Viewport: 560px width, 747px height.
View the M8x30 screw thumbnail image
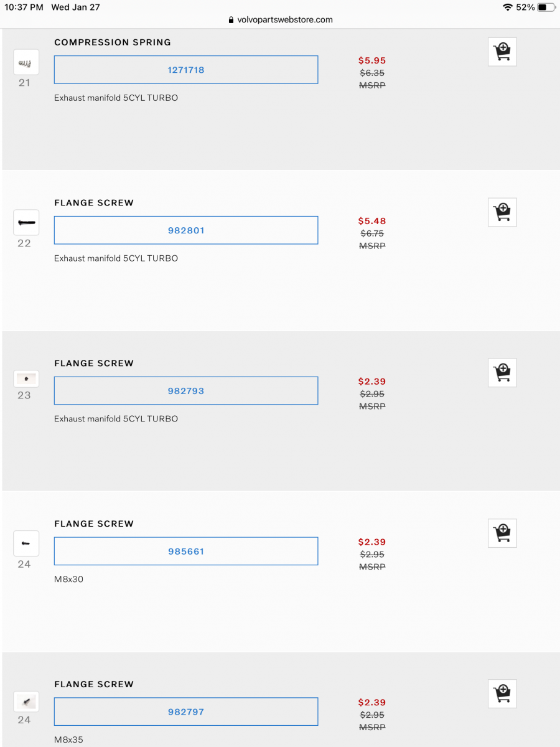(x=26, y=543)
